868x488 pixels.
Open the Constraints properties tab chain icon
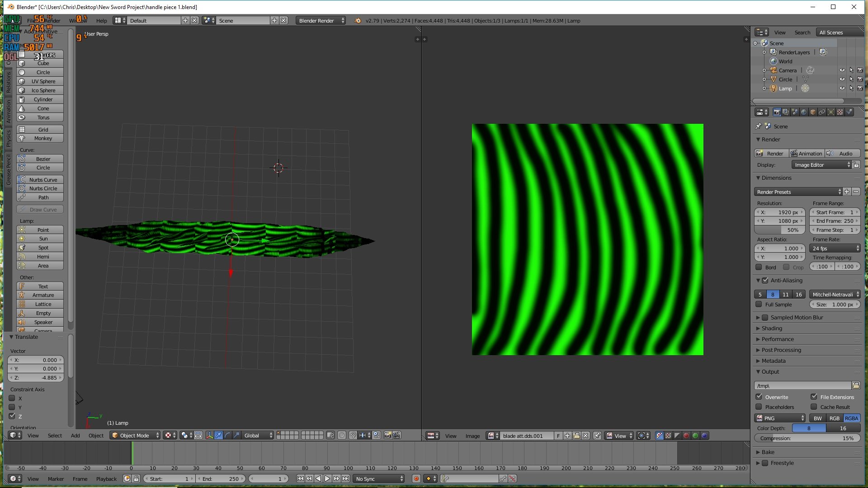[x=822, y=112]
